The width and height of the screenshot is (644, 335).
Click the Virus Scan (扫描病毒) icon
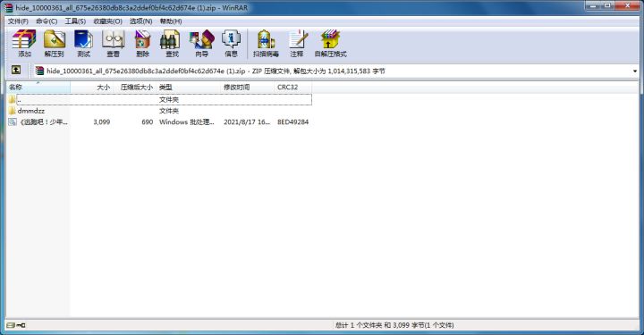point(266,44)
